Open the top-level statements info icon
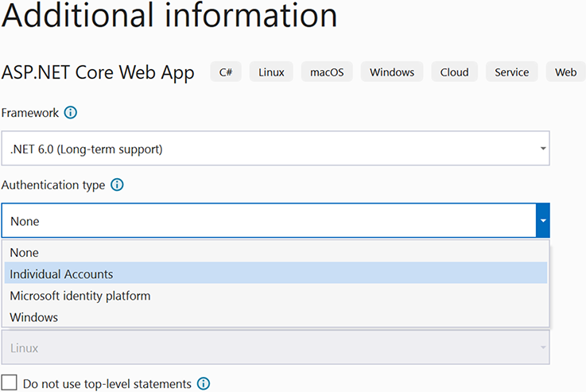Image resolution: width=586 pixels, height=392 pixels. point(204,383)
